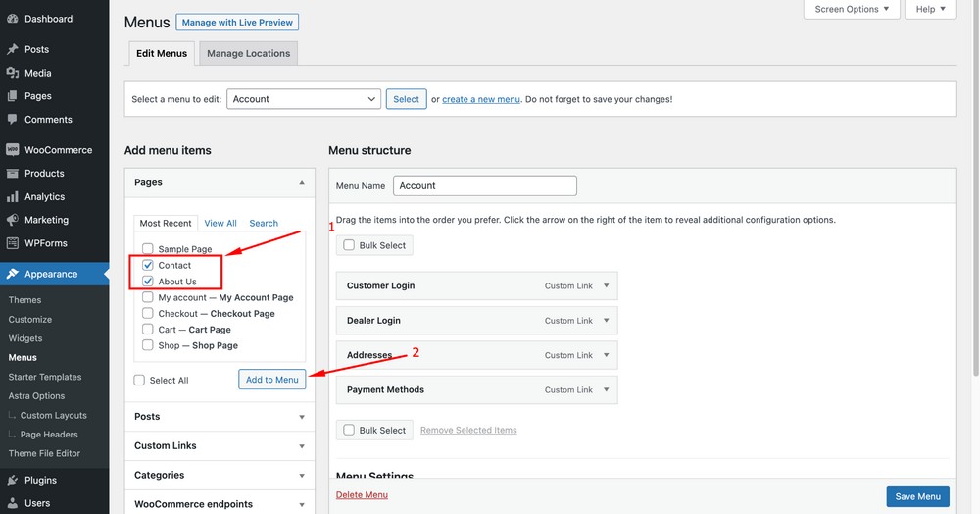Check the Sample Page checkbox
Image resolution: width=980 pixels, height=514 pixels.
pyautogui.click(x=148, y=249)
